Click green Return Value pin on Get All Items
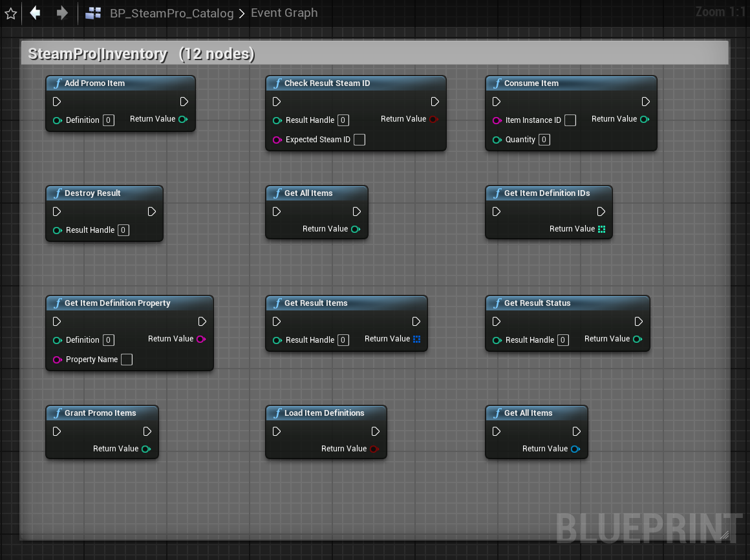 pos(356,229)
